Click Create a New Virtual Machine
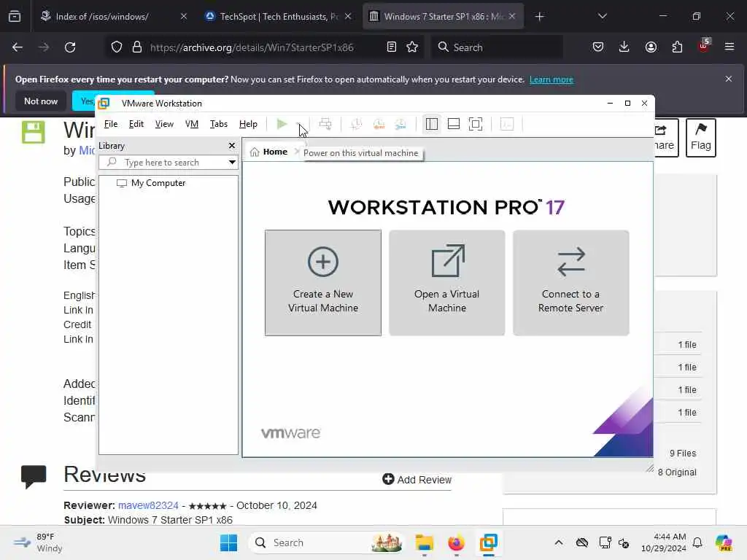 (323, 283)
